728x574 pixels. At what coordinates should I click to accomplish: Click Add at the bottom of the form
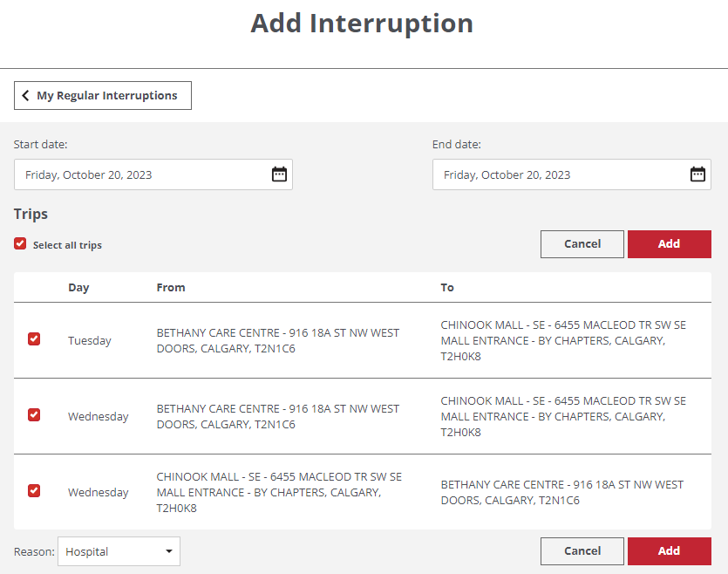click(x=669, y=550)
